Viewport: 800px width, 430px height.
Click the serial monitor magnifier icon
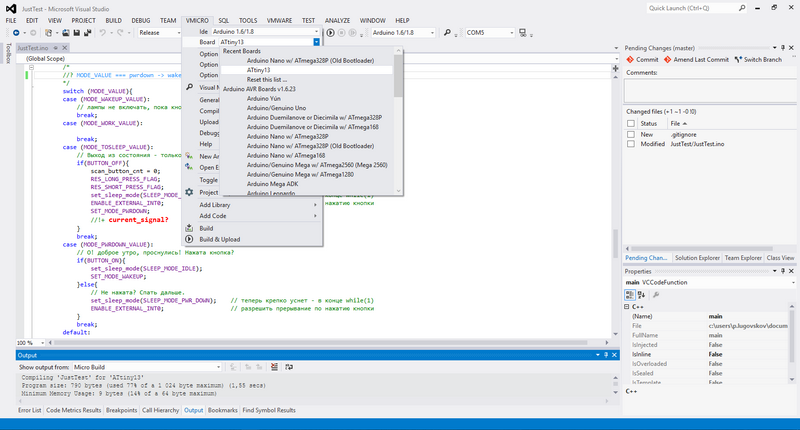(x=447, y=33)
